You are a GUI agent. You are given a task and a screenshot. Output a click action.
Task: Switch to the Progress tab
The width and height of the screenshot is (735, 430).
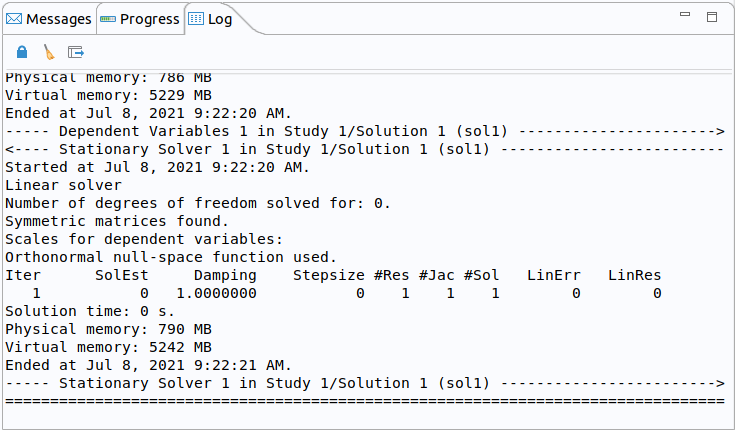(x=140, y=19)
